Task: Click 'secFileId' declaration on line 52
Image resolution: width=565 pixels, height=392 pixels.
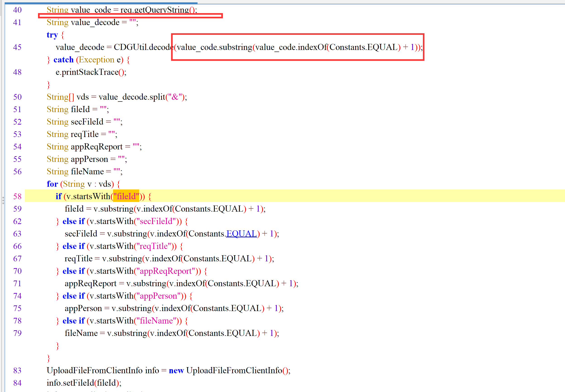Action: pos(87,122)
